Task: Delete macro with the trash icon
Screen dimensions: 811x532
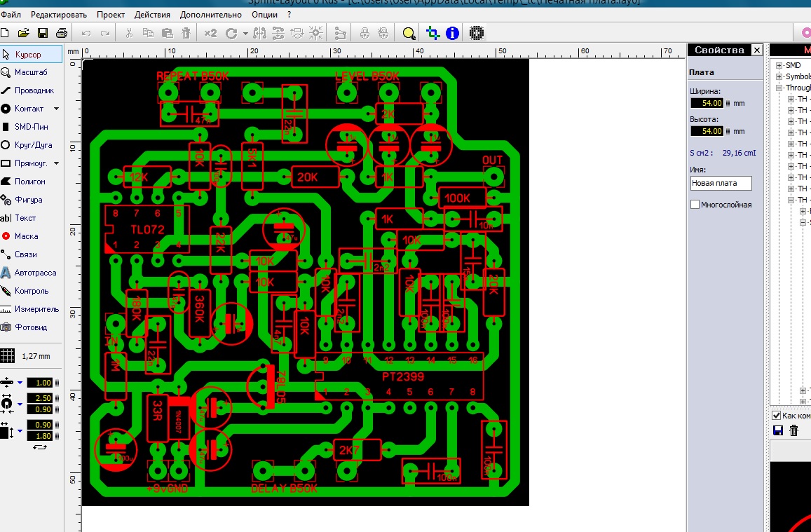Action: pyautogui.click(x=794, y=430)
